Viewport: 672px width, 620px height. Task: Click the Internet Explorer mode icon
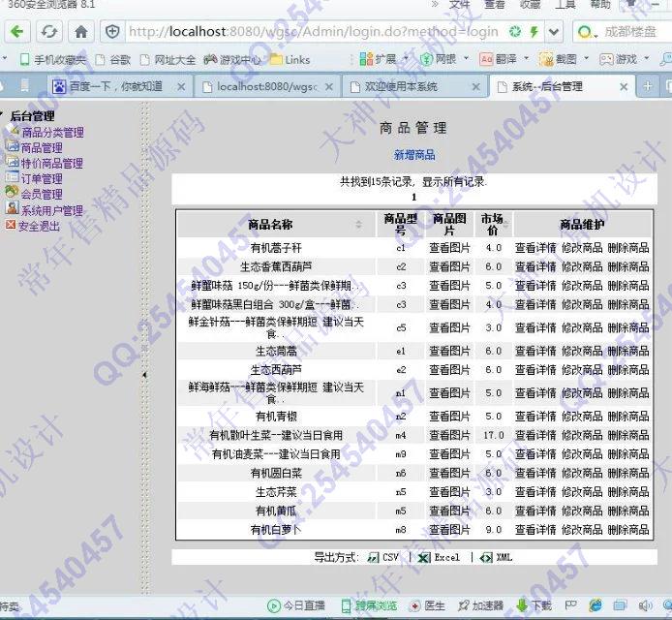pyautogui.click(x=596, y=605)
